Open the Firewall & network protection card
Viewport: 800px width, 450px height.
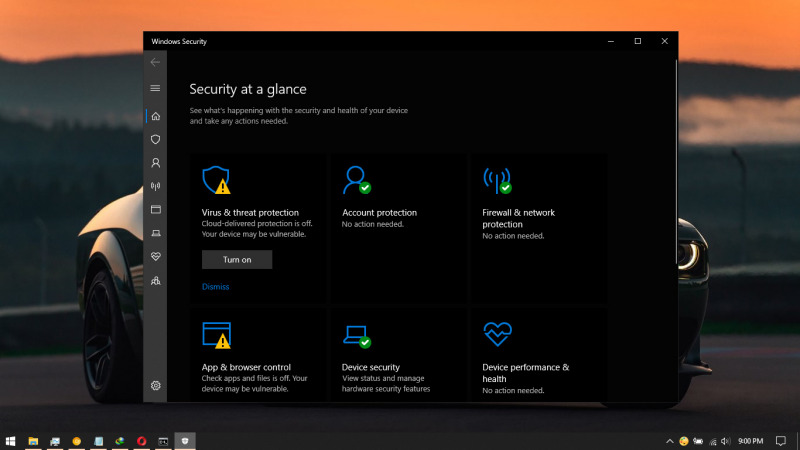[x=538, y=229]
